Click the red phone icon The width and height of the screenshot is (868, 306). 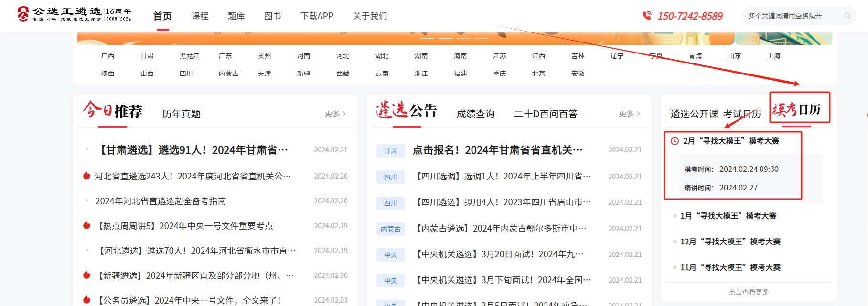647,16
